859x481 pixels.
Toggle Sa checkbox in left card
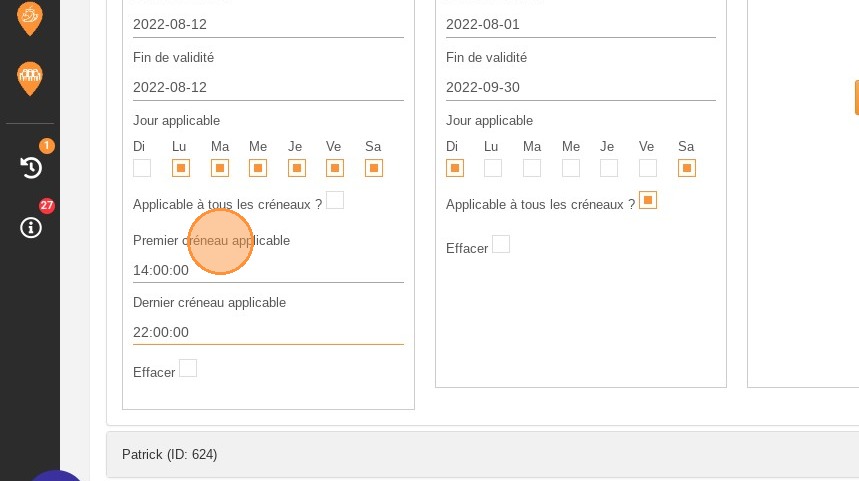pos(374,168)
